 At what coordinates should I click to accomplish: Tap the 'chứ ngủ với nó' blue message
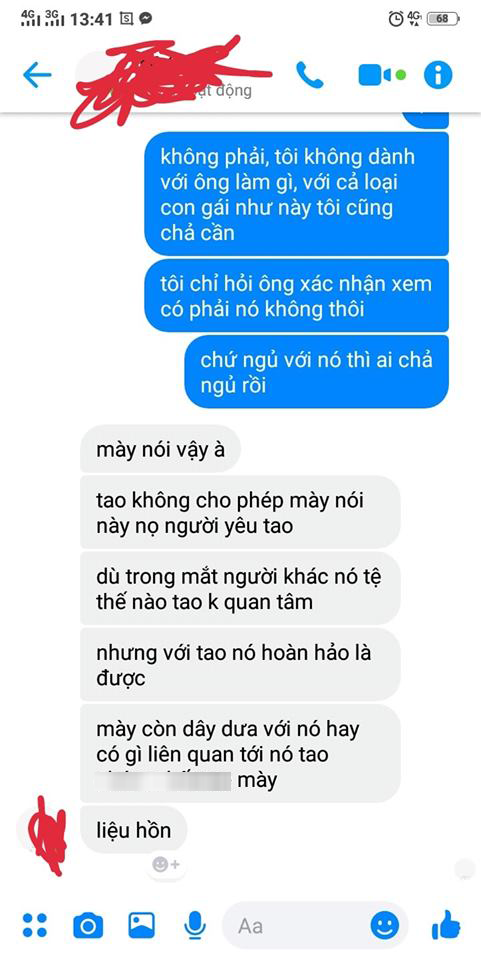coord(316,372)
